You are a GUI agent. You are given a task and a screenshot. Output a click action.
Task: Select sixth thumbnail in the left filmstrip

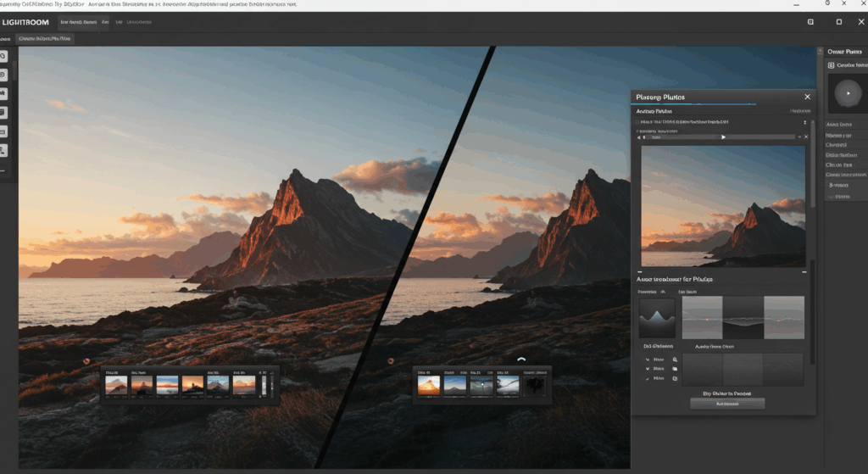point(244,386)
